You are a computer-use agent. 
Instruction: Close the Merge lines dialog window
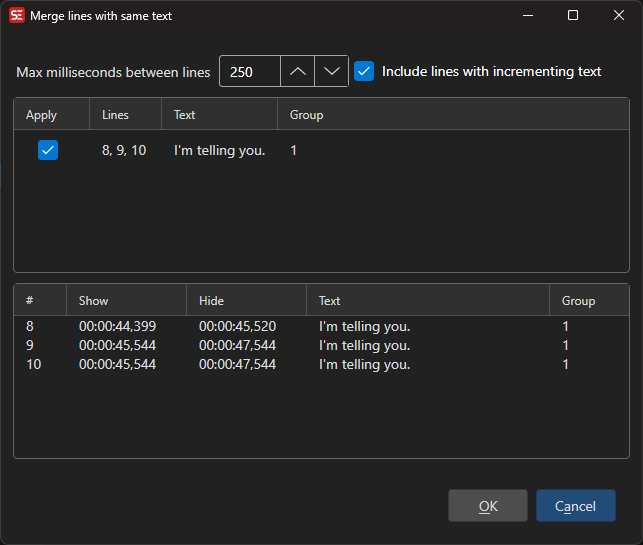tap(619, 16)
